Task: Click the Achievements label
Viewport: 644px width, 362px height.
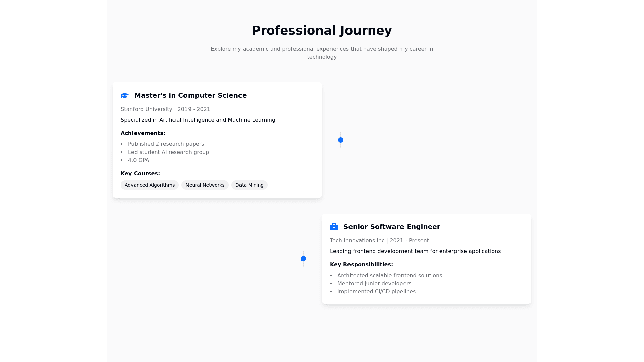Action: click(143, 133)
